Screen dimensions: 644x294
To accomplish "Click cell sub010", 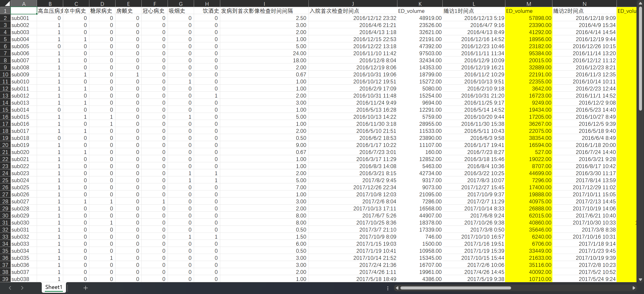I will [24, 81].
